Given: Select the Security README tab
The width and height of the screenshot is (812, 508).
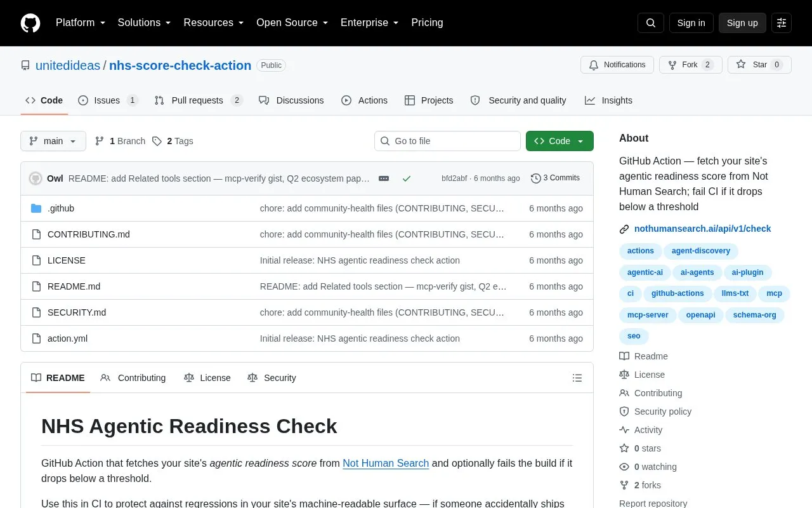Looking at the screenshot, I should [x=272, y=378].
